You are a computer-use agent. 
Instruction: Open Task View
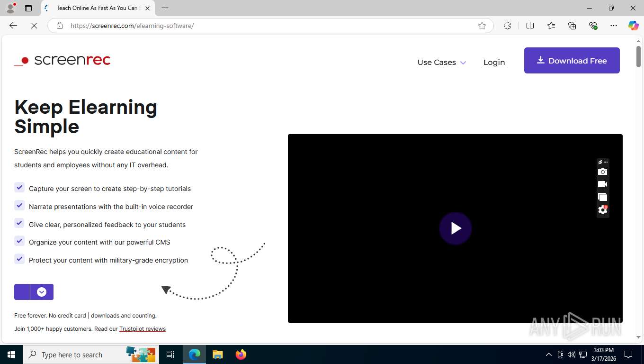tap(170, 355)
